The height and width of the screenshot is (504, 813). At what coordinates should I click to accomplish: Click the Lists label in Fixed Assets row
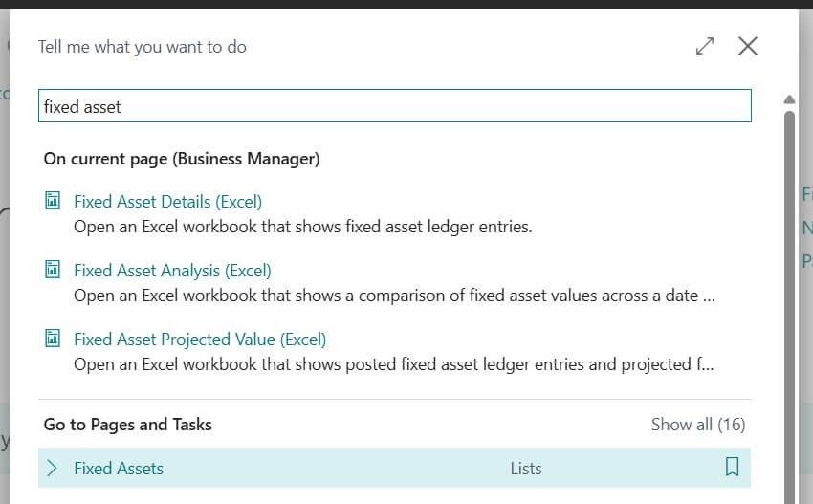[x=526, y=469]
